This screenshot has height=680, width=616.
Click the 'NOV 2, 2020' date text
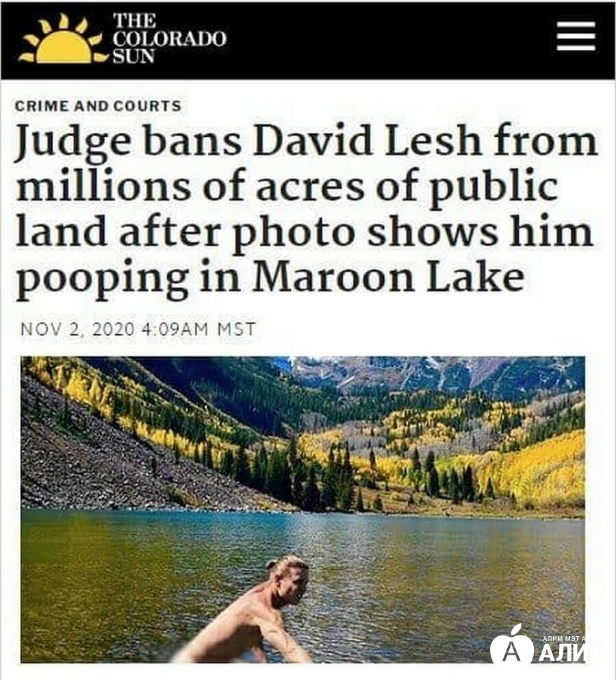77,329
